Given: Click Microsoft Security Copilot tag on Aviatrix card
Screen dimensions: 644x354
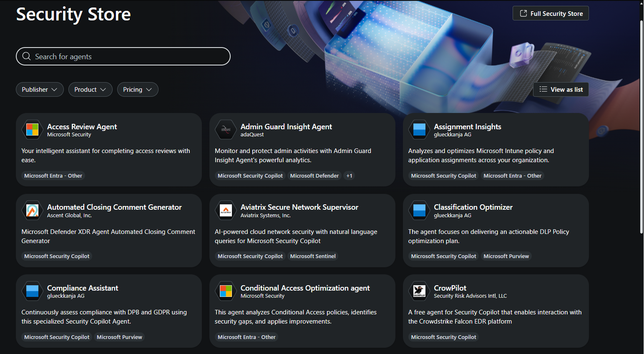Looking at the screenshot, I should (x=250, y=256).
